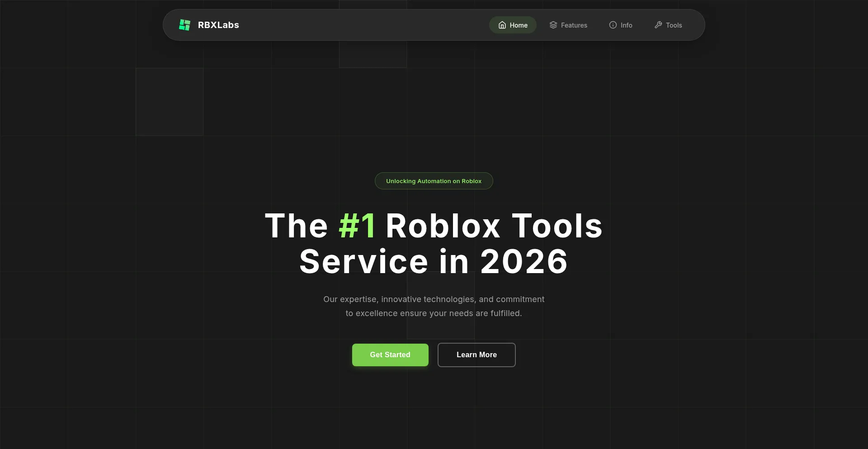Click the Learn More button
This screenshot has height=449, width=868.
pos(476,355)
